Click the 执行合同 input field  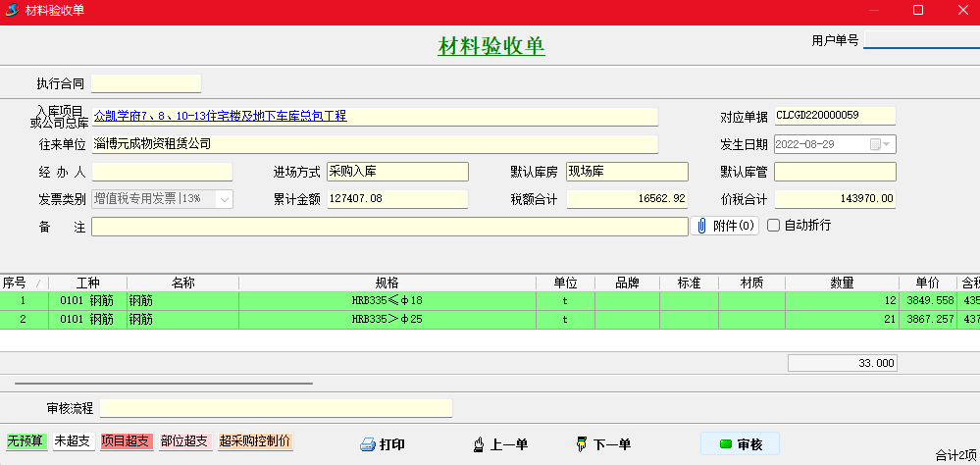point(146,83)
